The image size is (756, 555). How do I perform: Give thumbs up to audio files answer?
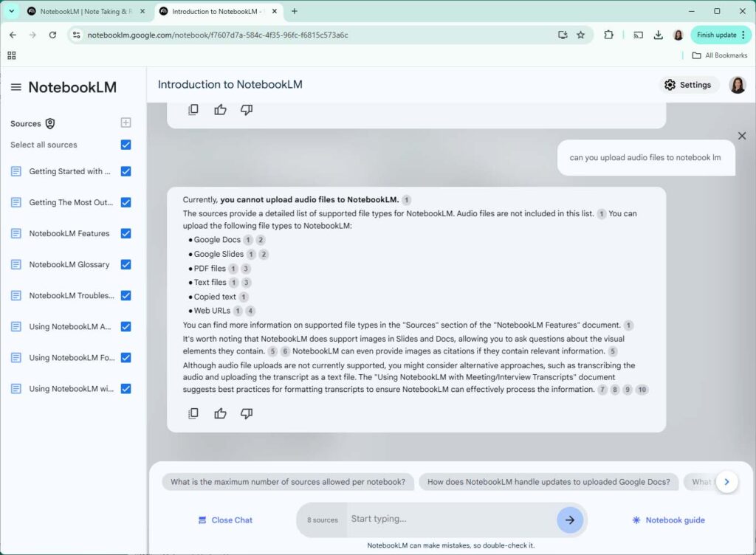point(220,413)
